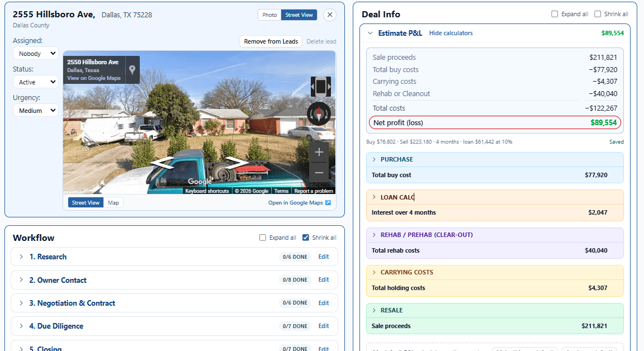
Task: Expand the 3. Negotiation & Contract step
Action: pyautogui.click(x=21, y=303)
